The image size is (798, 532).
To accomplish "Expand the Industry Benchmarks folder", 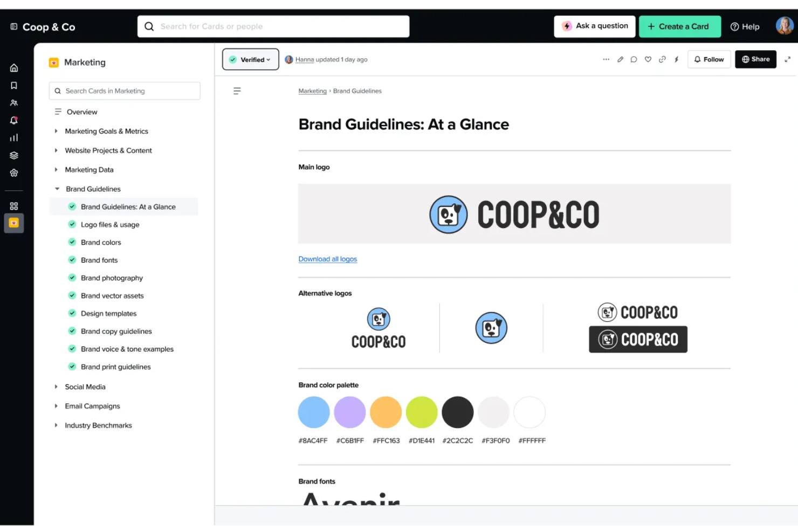I will click(56, 425).
